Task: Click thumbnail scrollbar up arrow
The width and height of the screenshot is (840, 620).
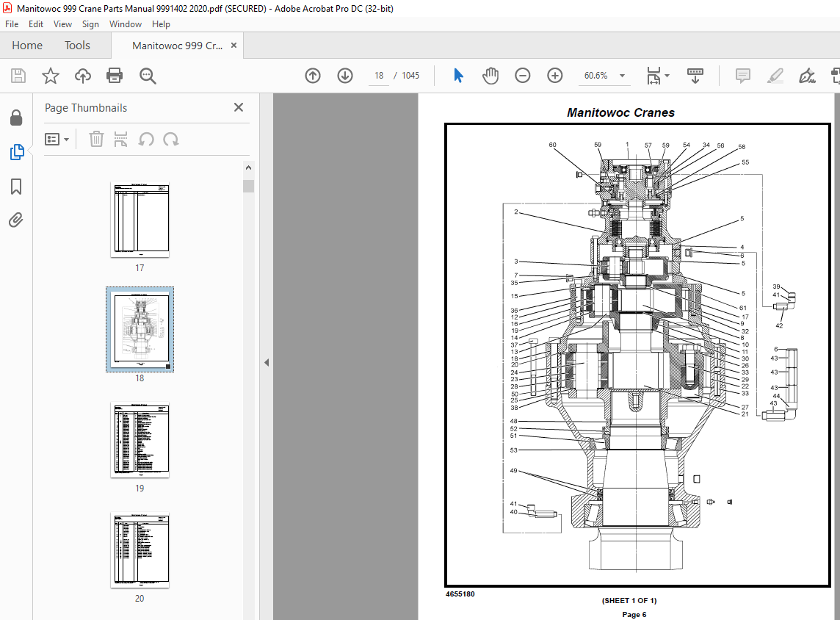Action: pos(249,167)
